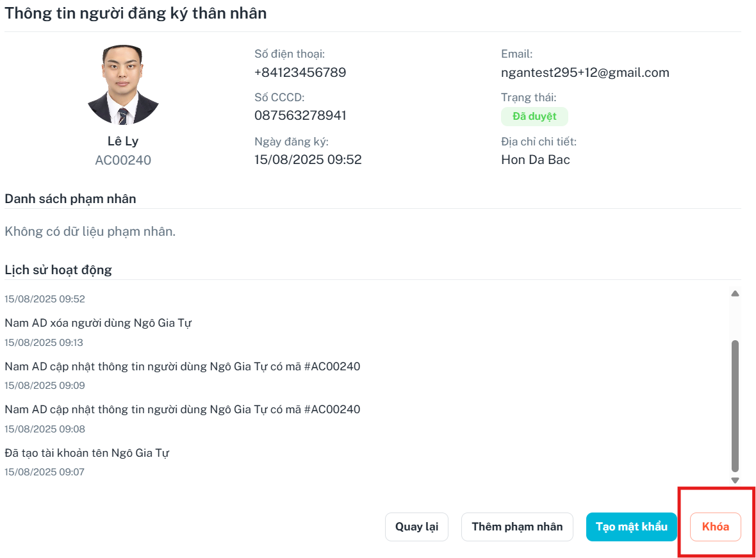Click Lê Ly profile photo
The width and height of the screenshot is (756, 558).
pos(123,85)
